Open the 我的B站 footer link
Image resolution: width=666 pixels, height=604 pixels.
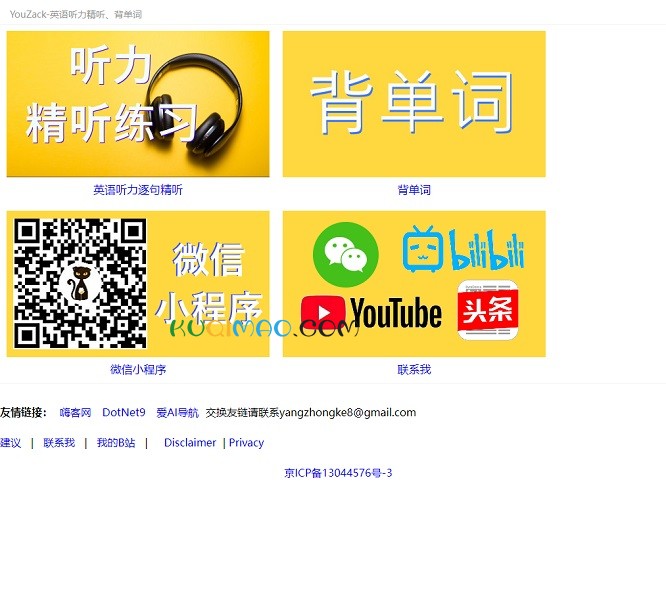(116, 443)
